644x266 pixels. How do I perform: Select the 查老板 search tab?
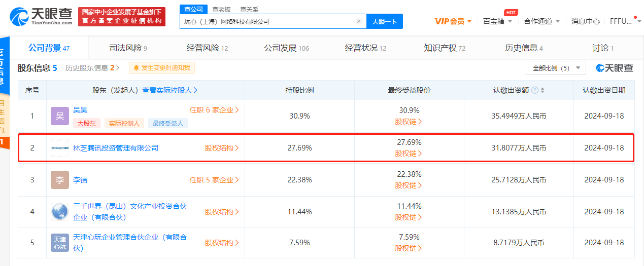click(x=221, y=9)
